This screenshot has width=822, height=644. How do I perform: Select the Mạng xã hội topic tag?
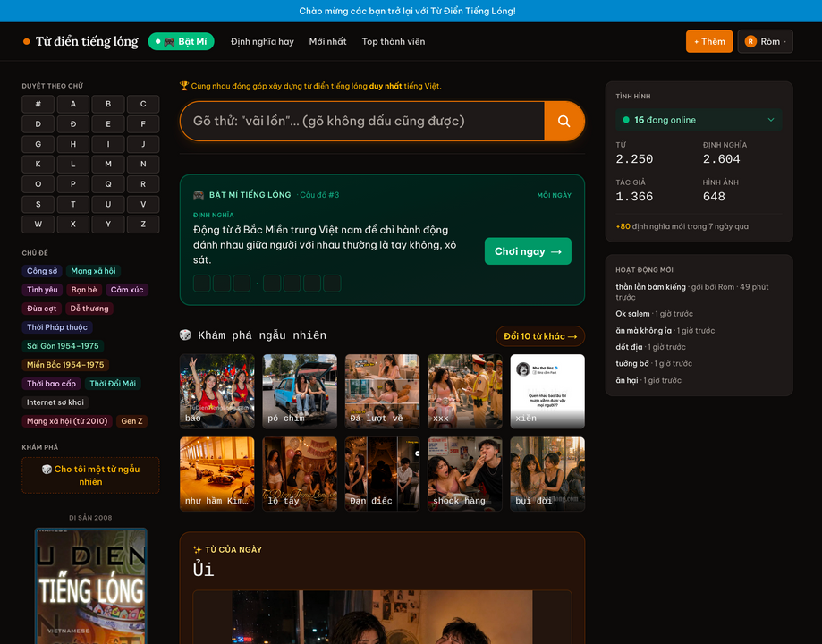(93, 271)
